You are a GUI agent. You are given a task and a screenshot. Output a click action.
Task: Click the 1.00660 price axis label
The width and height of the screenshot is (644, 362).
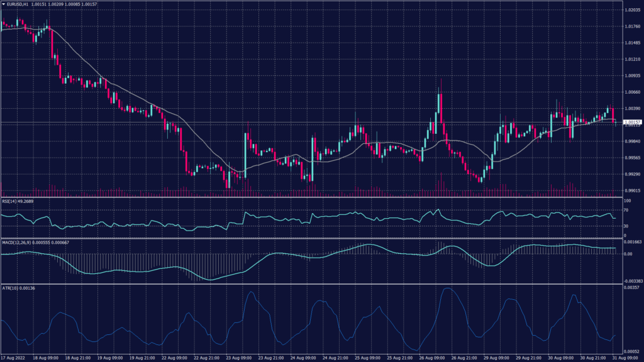tap(631, 92)
